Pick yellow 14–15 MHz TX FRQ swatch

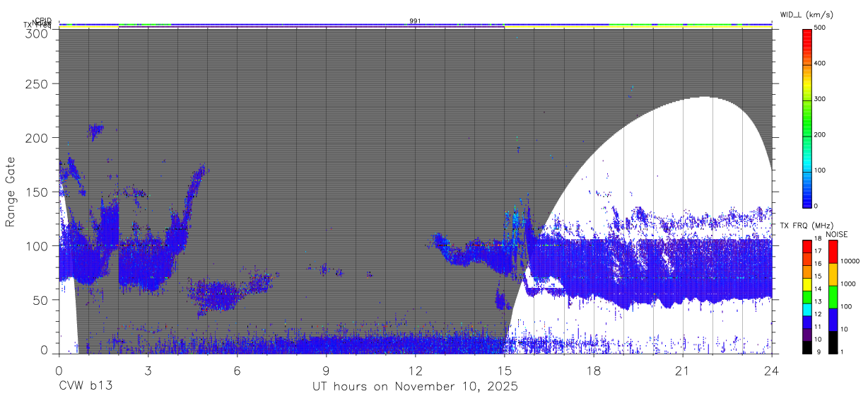pos(807,283)
